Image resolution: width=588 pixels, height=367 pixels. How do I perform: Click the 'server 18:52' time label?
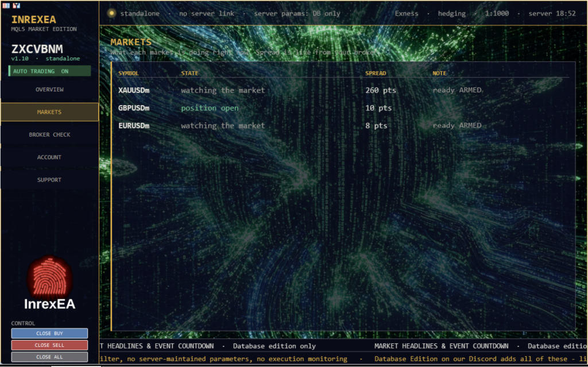pos(552,14)
